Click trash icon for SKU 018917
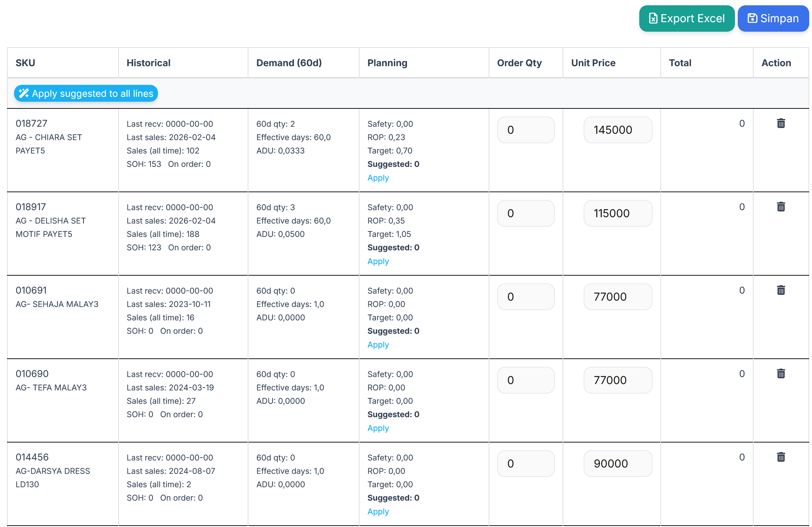This screenshot has height=527, width=812. pyautogui.click(x=781, y=207)
